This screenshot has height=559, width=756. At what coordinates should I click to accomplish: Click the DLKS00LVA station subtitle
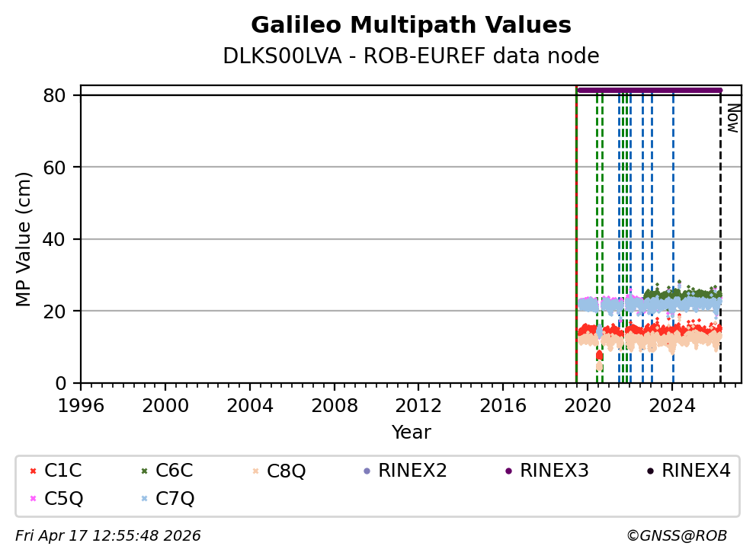[x=411, y=56]
